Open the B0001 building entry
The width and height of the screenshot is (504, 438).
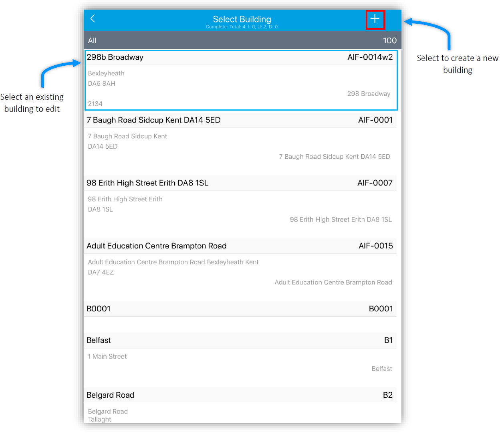[99, 309]
